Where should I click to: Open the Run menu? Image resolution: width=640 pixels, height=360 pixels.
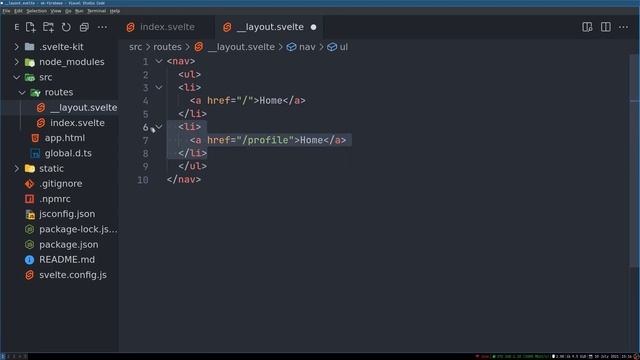click(x=79, y=11)
